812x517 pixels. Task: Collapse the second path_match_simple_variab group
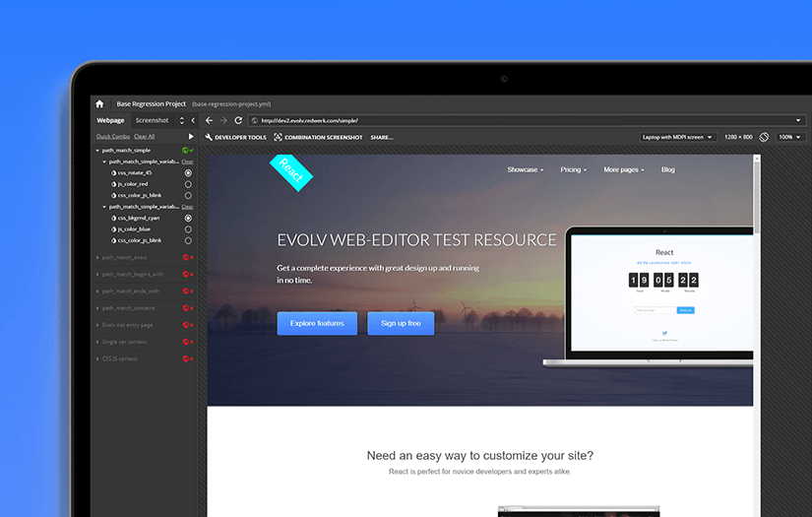click(x=104, y=207)
